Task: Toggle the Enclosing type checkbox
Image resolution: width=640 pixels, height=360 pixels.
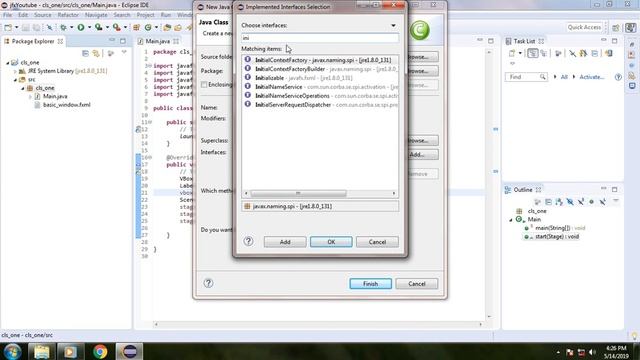Action: coord(204,84)
